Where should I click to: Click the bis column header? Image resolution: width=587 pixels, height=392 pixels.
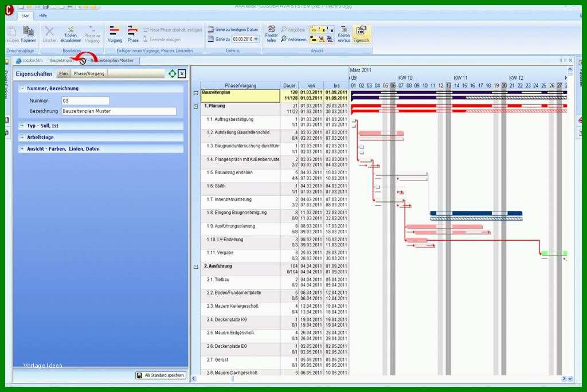(x=336, y=85)
